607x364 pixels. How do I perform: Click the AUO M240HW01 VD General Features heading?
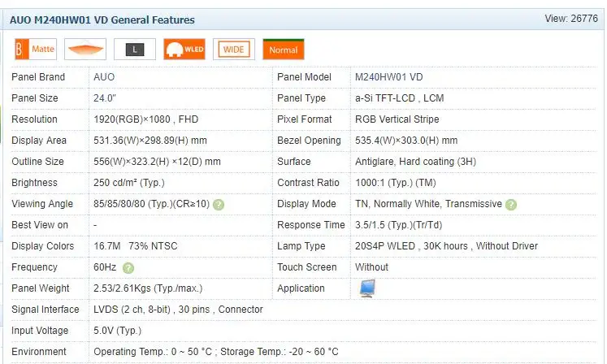[102, 20]
